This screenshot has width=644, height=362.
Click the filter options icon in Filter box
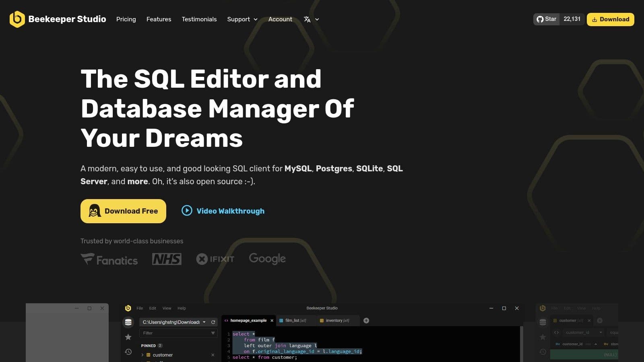pos(213,333)
